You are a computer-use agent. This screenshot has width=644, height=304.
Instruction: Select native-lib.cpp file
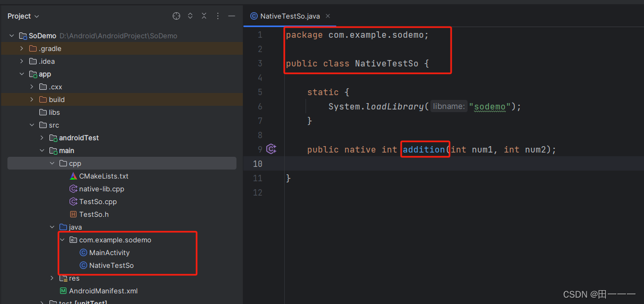pos(97,189)
